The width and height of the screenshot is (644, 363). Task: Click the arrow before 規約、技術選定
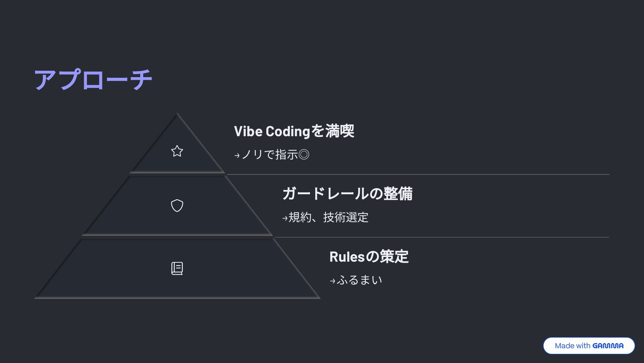point(285,218)
